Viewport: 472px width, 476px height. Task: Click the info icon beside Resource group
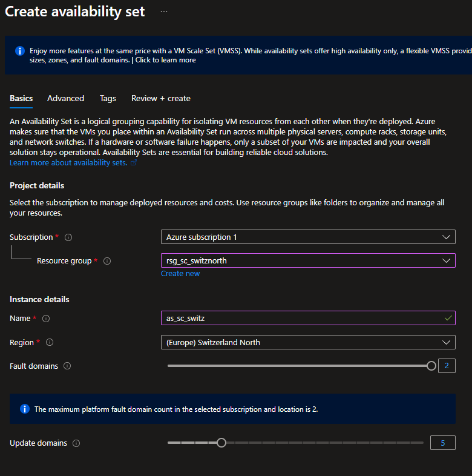point(107,261)
